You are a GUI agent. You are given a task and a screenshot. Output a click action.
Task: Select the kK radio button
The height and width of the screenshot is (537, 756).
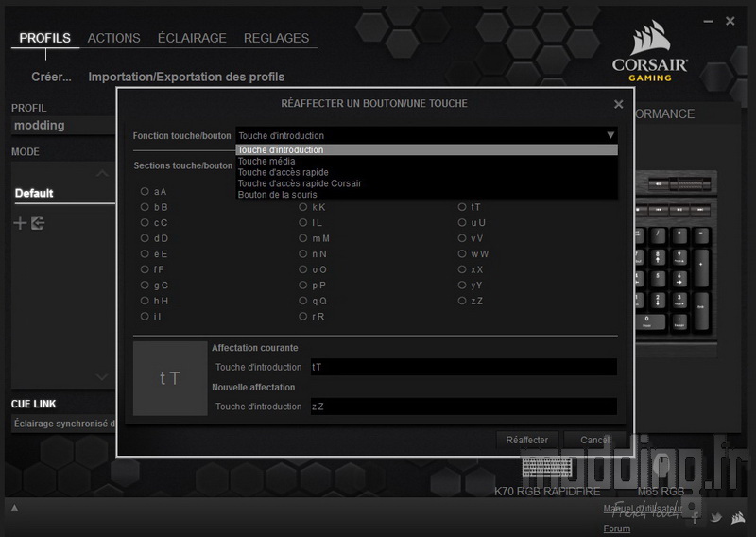[302, 207]
